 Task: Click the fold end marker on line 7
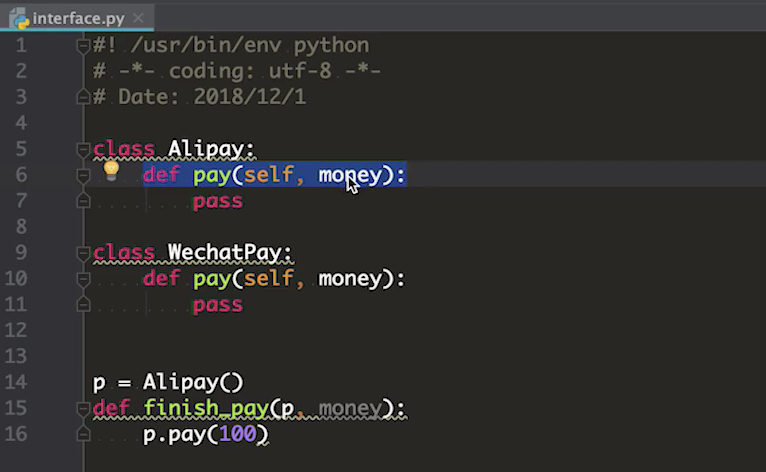coord(83,200)
